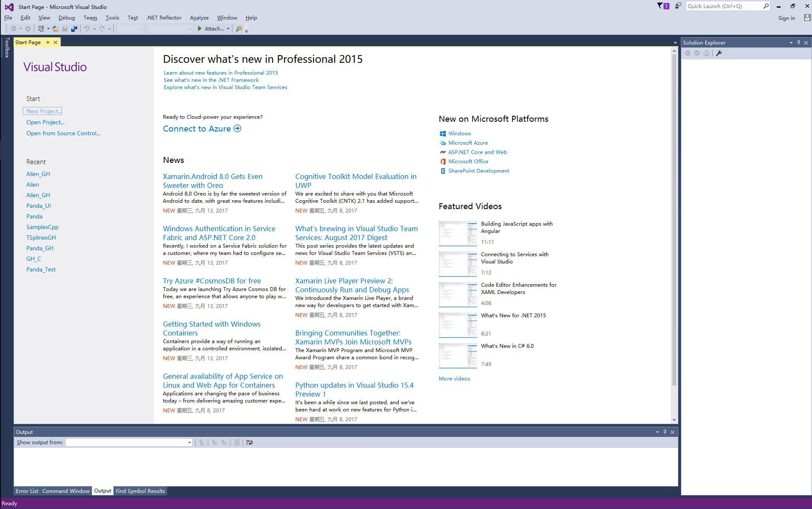Open the Debug menu
This screenshot has height=509, width=812.
pyautogui.click(x=67, y=18)
